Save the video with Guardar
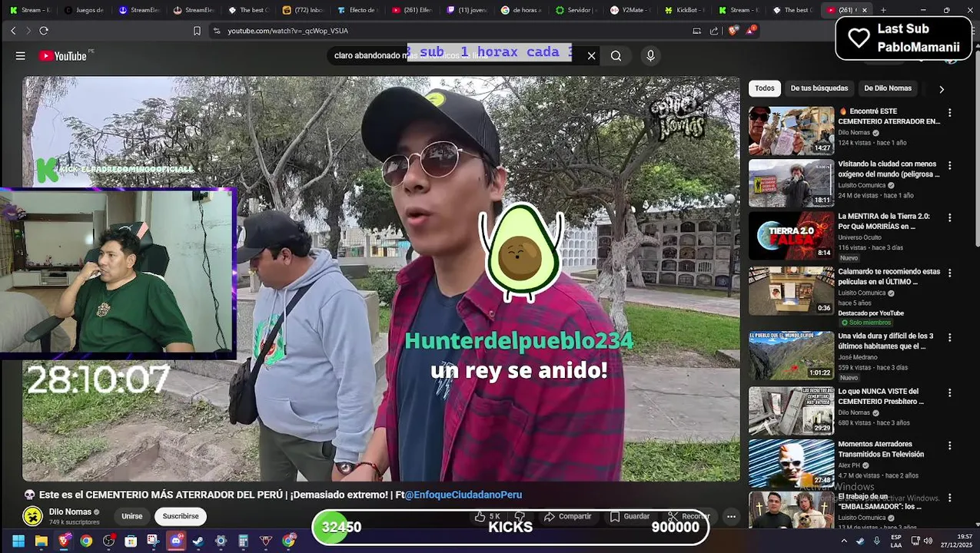980x553 pixels. click(630, 516)
